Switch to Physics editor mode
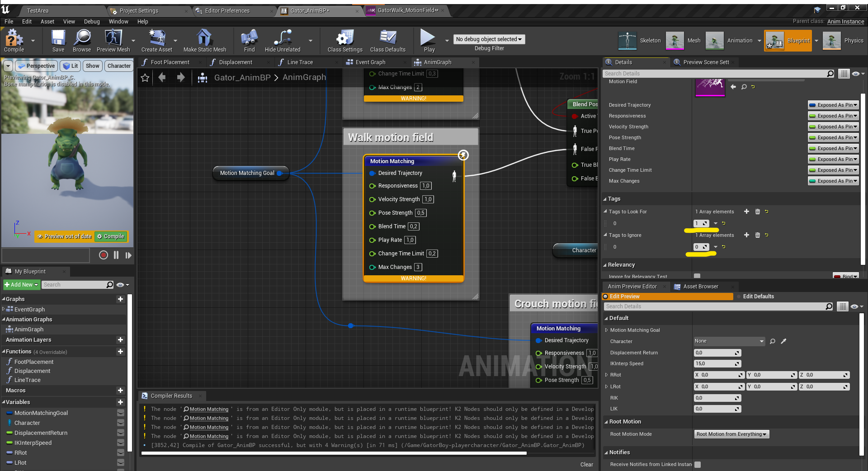868x471 pixels. pos(843,41)
